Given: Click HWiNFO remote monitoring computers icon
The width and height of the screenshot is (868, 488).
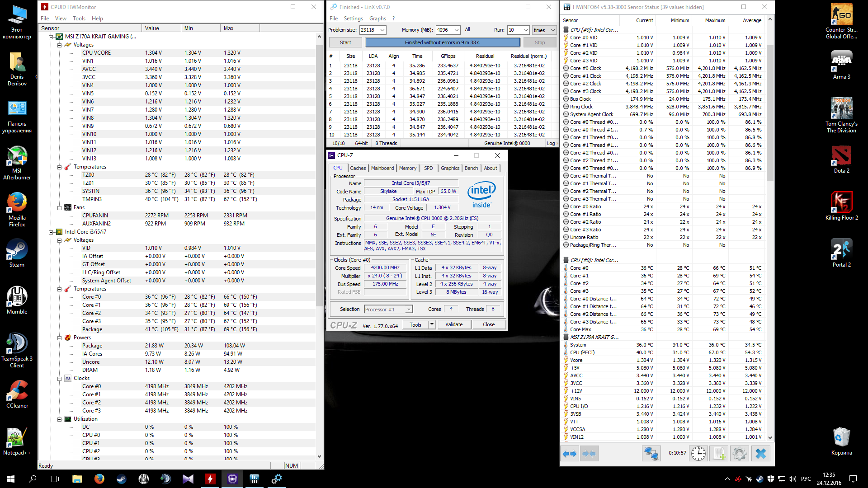Looking at the screenshot, I should (651, 453).
